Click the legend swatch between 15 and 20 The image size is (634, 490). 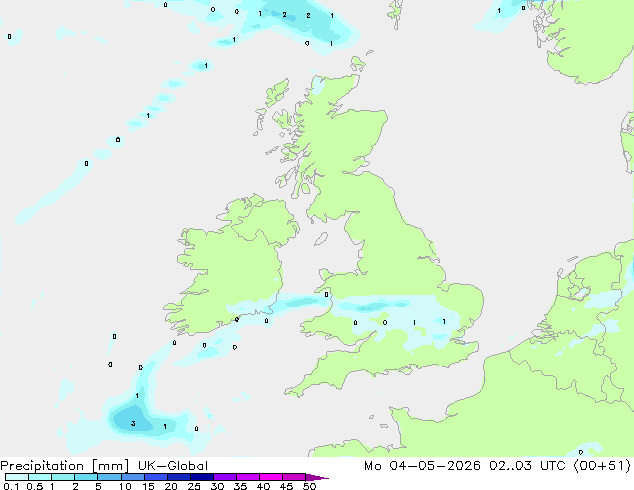[x=156, y=477]
